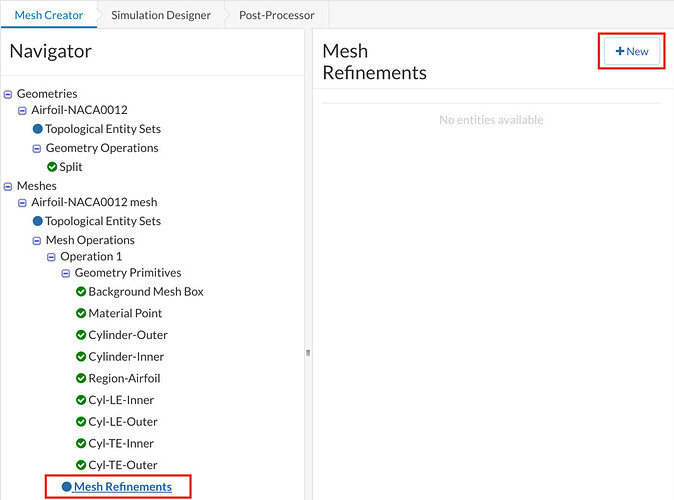Click blue circle beside Geometries' Topological Entity Sets
This screenshot has height=500, width=674.
pyautogui.click(x=38, y=129)
